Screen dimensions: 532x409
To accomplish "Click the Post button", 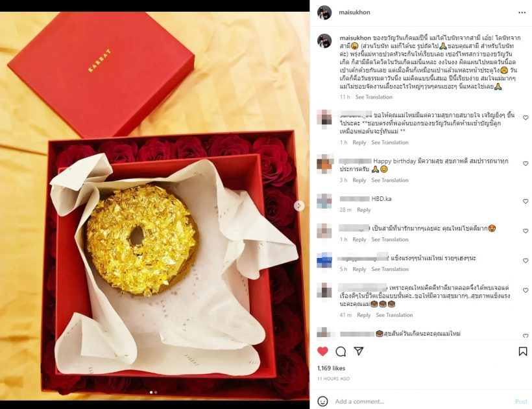I will [x=521, y=401].
